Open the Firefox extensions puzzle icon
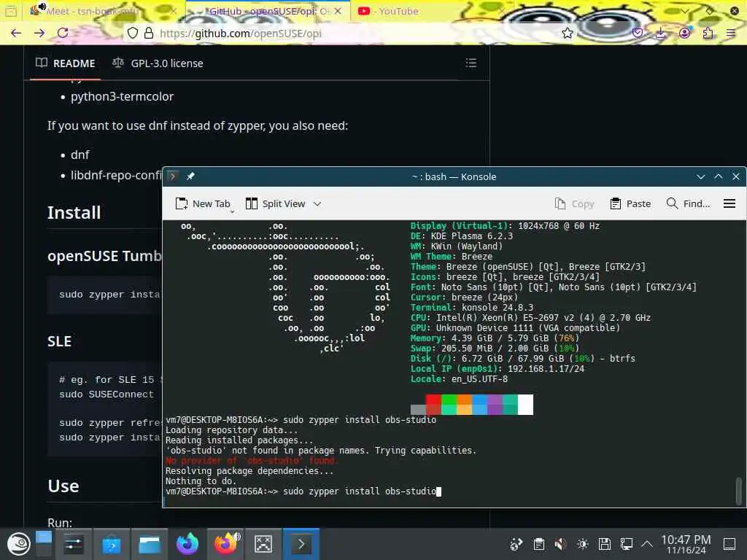The image size is (747, 560). (x=708, y=33)
